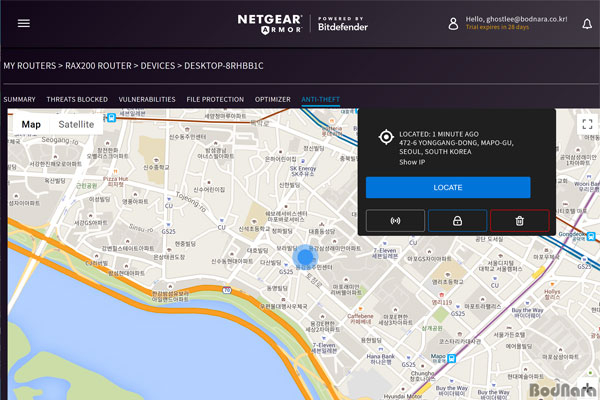Viewport: 600px width, 400px height.
Task: Open the Vulnerabilities tab
Action: pyautogui.click(x=147, y=100)
